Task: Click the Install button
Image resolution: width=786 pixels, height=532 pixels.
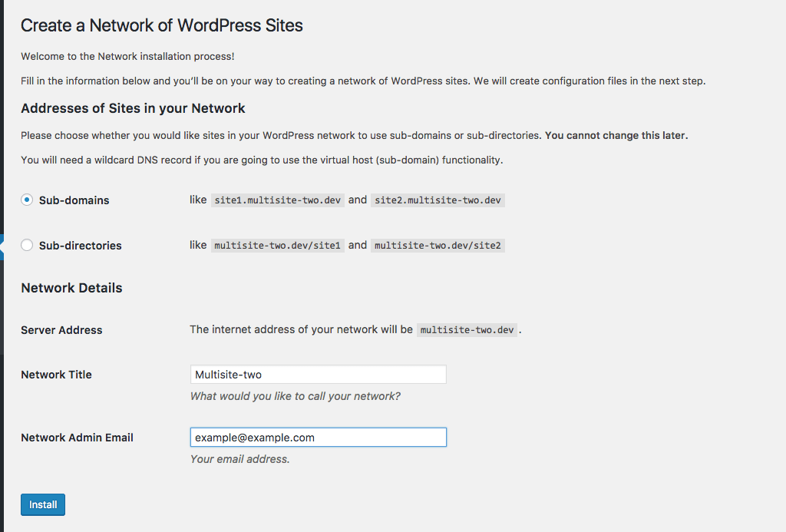Action: pos(43,504)
